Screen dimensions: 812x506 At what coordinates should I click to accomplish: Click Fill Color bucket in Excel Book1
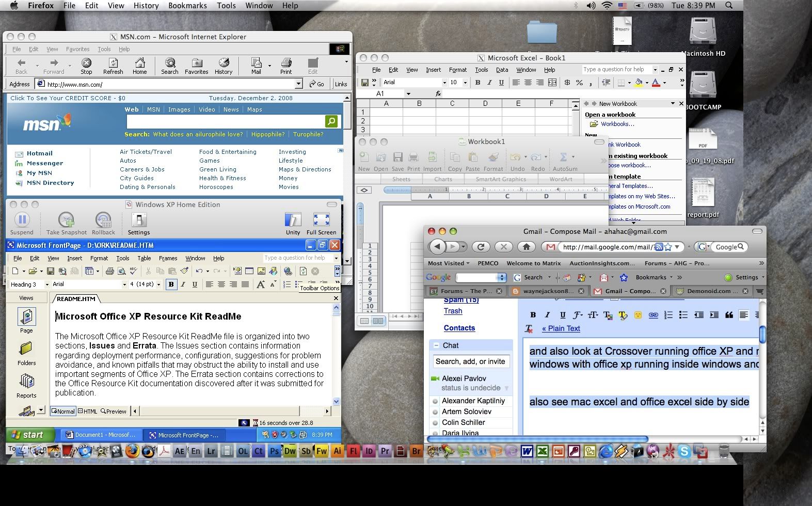point(639,83)
